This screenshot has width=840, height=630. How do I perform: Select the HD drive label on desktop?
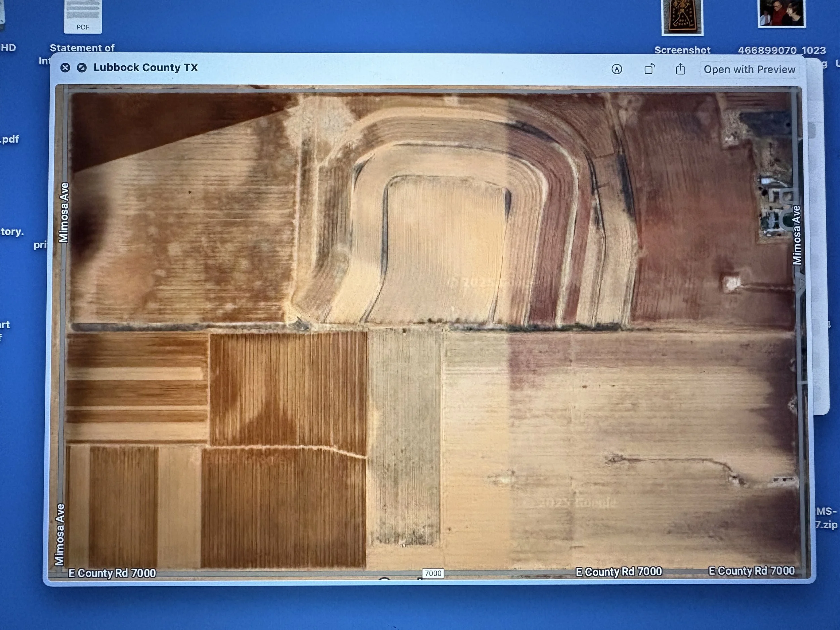click(x=8, y=48)
